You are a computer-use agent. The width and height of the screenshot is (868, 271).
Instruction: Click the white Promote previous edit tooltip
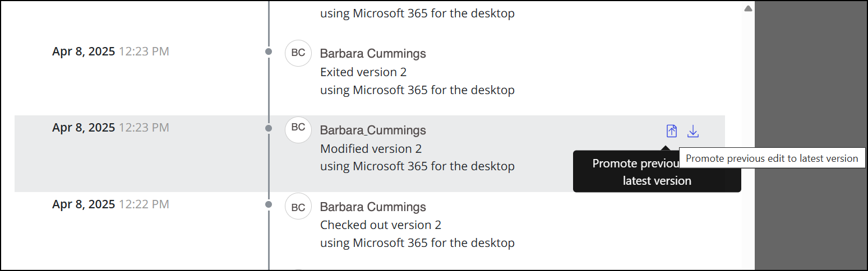tap(772, 158)
